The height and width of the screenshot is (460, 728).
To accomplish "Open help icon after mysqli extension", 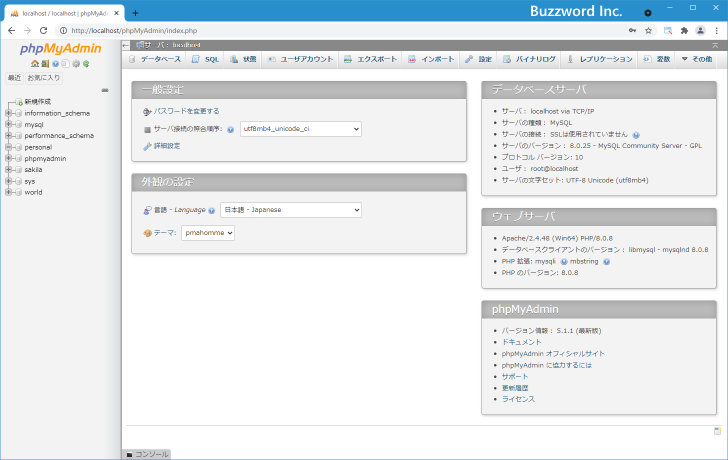I will pos(564,262).
